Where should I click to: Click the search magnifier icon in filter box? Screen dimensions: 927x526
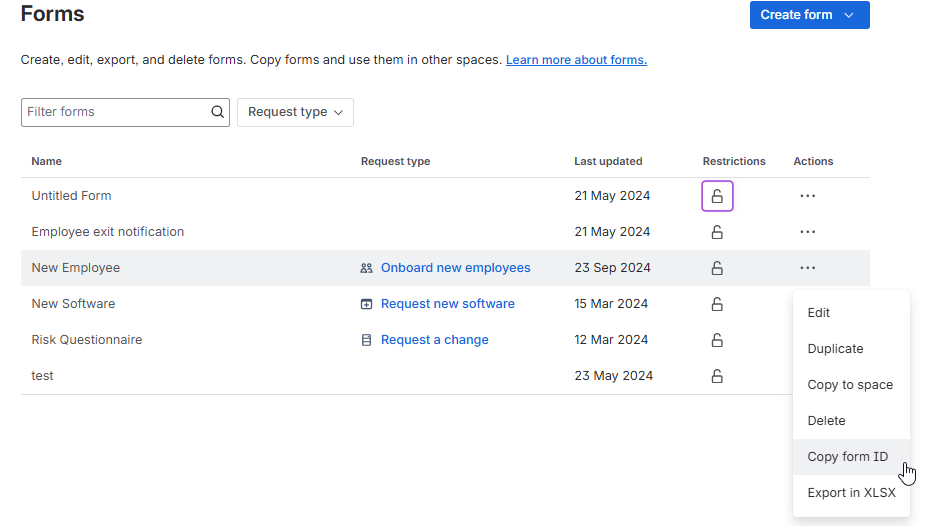(x=218, y=112)
